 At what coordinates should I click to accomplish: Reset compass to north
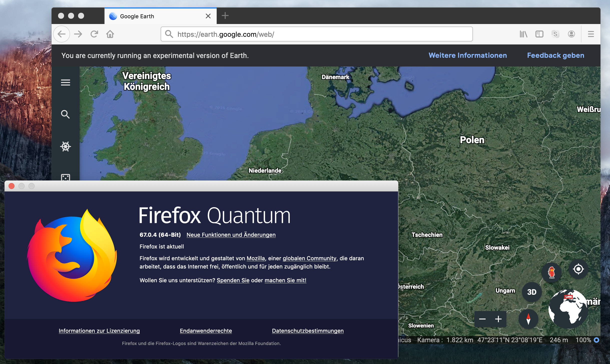pyautogui.click(x=528, y=319)
